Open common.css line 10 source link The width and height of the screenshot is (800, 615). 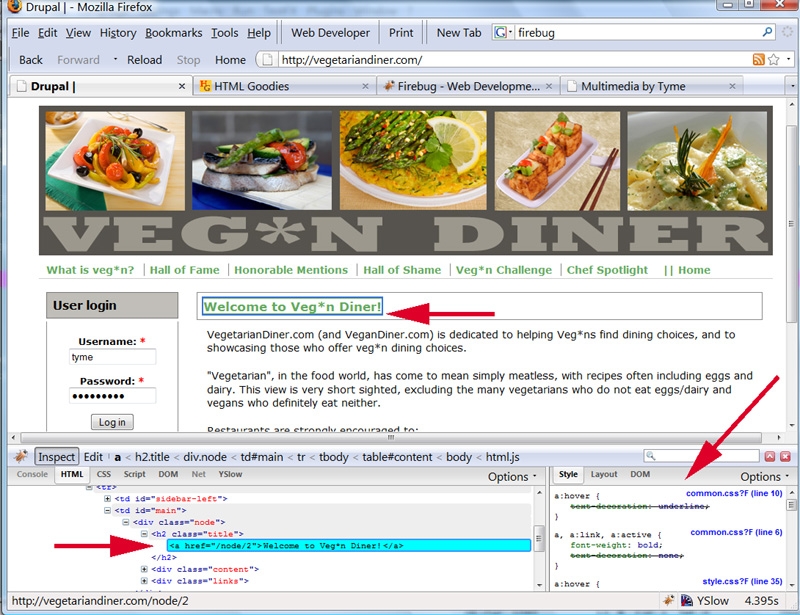tap(735, 494)
